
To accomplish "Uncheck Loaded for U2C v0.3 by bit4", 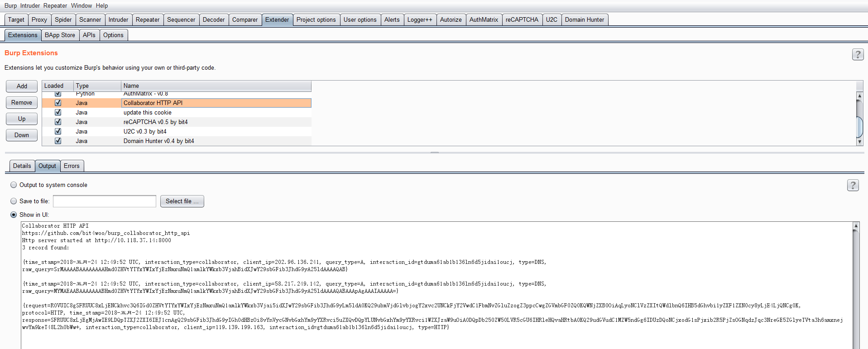I will 58,131.
